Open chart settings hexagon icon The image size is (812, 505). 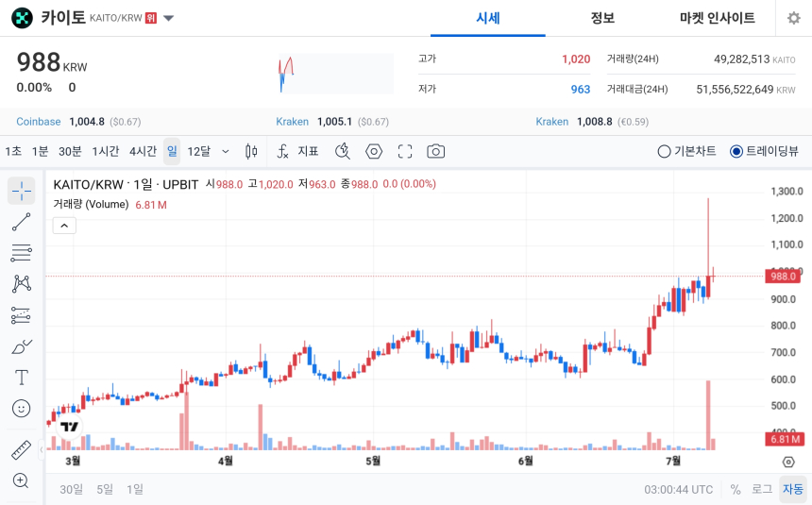373,151
